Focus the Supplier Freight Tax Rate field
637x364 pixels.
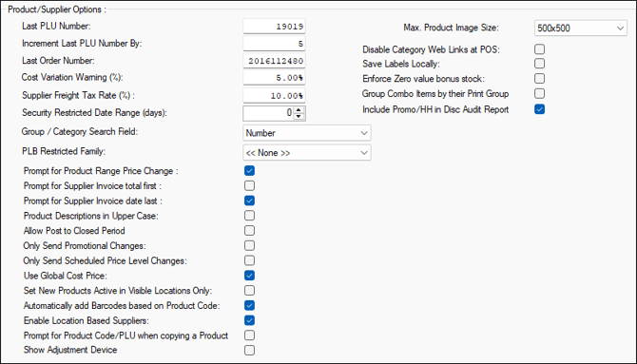click(x=274, y=95)
